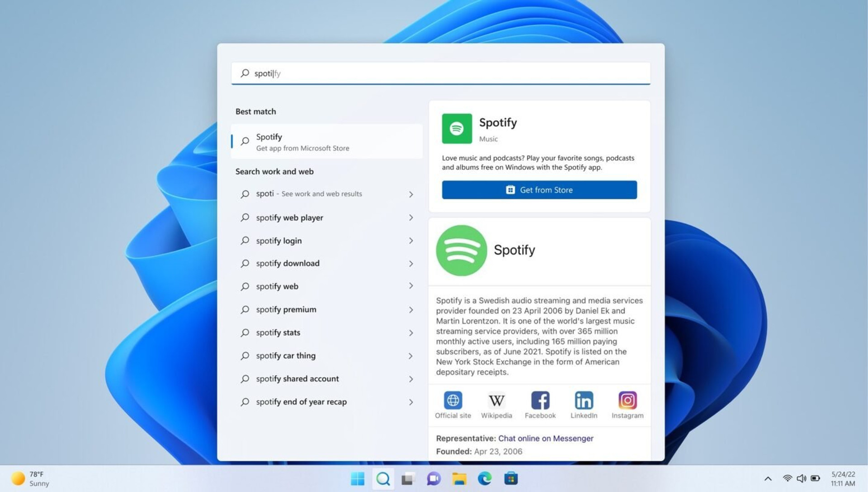
Task: Click inside the search text field
Action: [x=441, y=73]
